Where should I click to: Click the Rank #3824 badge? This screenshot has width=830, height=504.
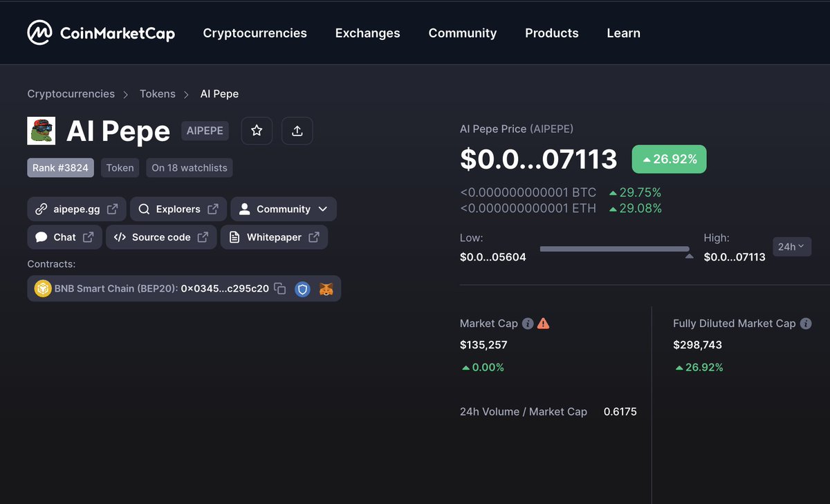60,168
